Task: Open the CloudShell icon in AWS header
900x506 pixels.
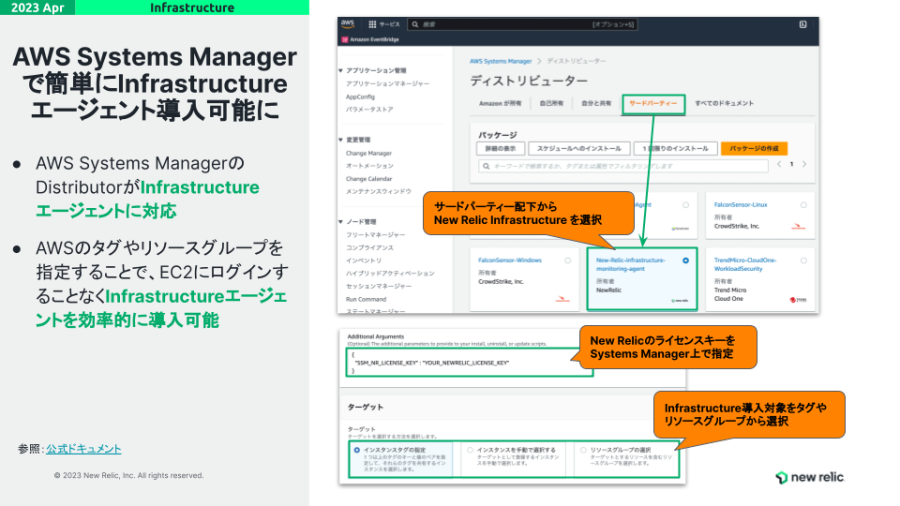Action: pos(802,24)
